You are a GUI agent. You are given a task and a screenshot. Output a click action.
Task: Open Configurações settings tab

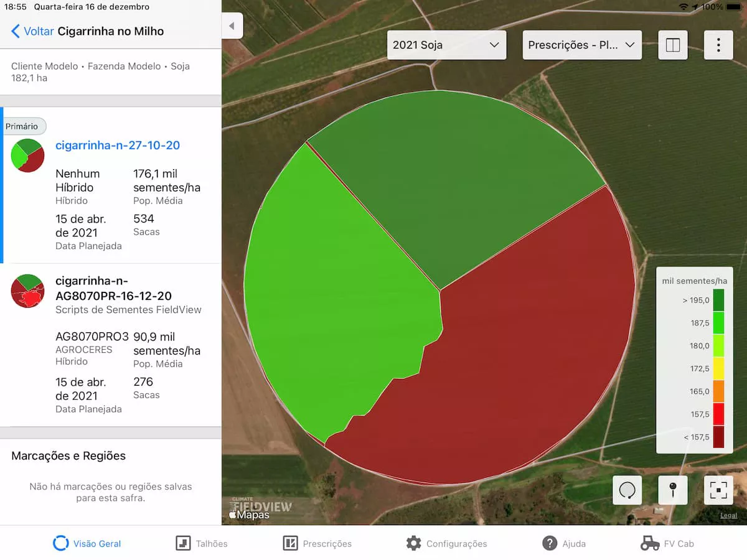tap(446, 543)
